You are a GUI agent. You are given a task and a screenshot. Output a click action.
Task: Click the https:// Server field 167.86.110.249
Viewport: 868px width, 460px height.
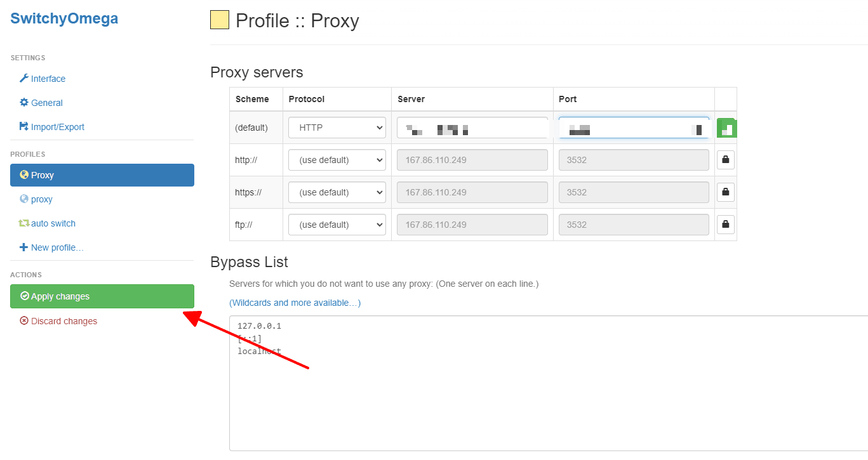point(472,192)
